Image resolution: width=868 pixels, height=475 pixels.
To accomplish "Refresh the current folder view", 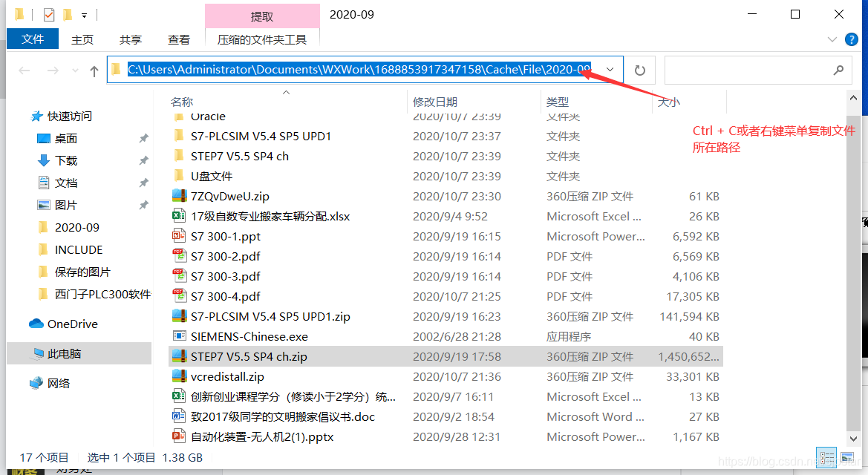I will point(639,71).
